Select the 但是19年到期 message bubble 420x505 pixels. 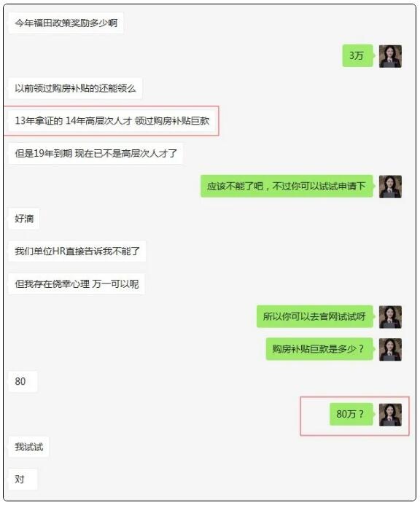click(96, 153)
